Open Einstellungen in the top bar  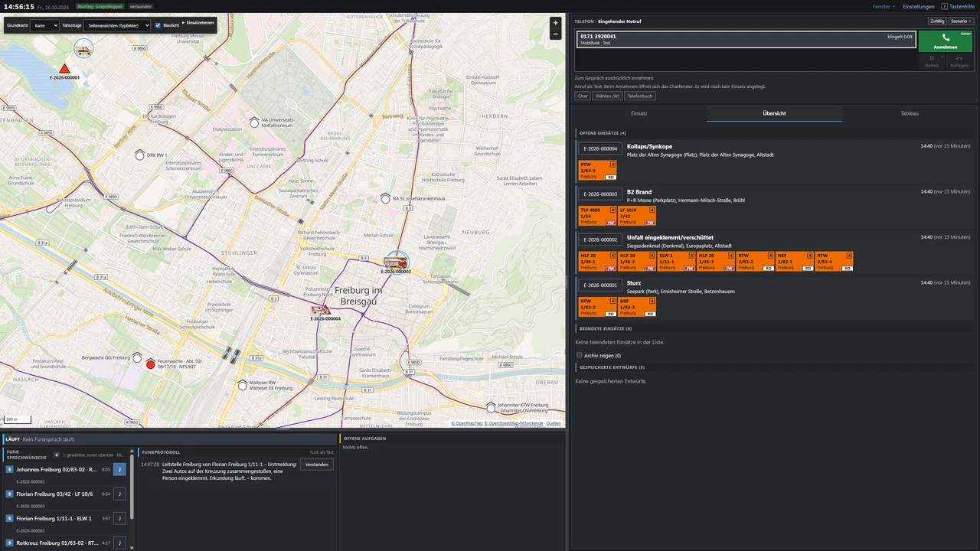pos(919,6)
